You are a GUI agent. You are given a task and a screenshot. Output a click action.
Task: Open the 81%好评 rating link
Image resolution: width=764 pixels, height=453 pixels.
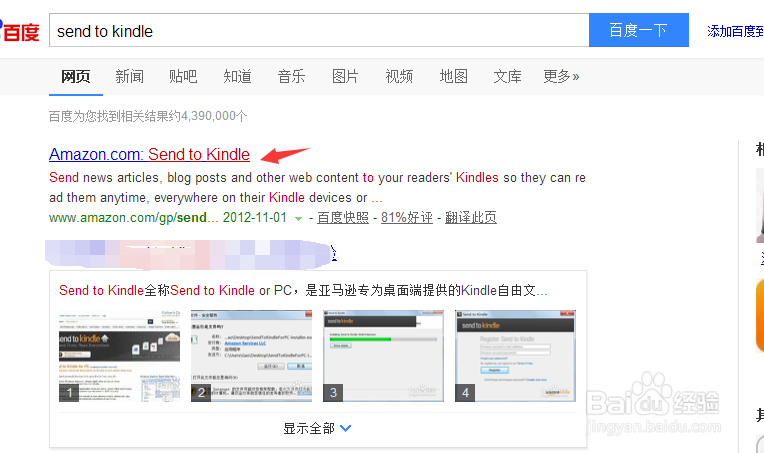click(407, 217)
